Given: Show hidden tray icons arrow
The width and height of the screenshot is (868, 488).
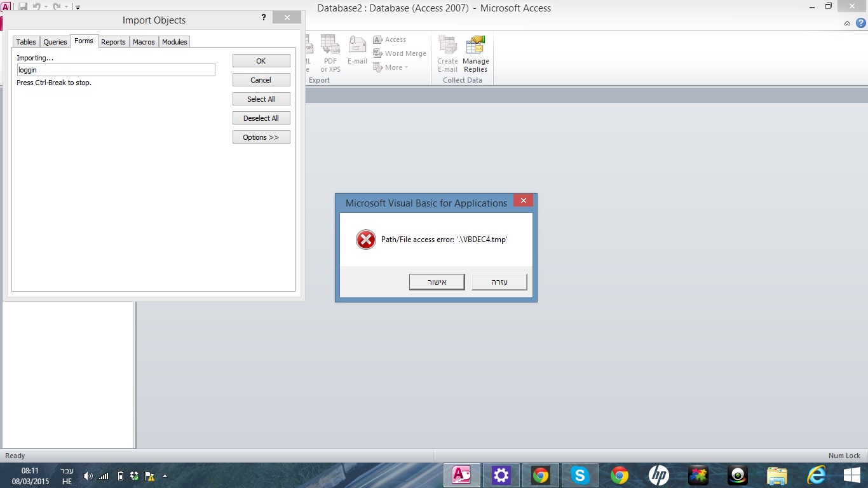Looking at the screenshot, I should [165, 476].
